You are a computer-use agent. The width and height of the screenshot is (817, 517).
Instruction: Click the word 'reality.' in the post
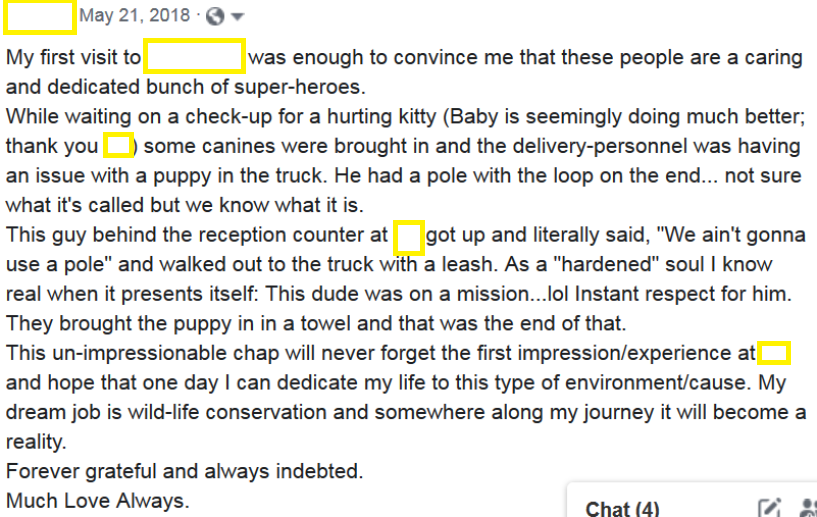(x=36, y=442)
